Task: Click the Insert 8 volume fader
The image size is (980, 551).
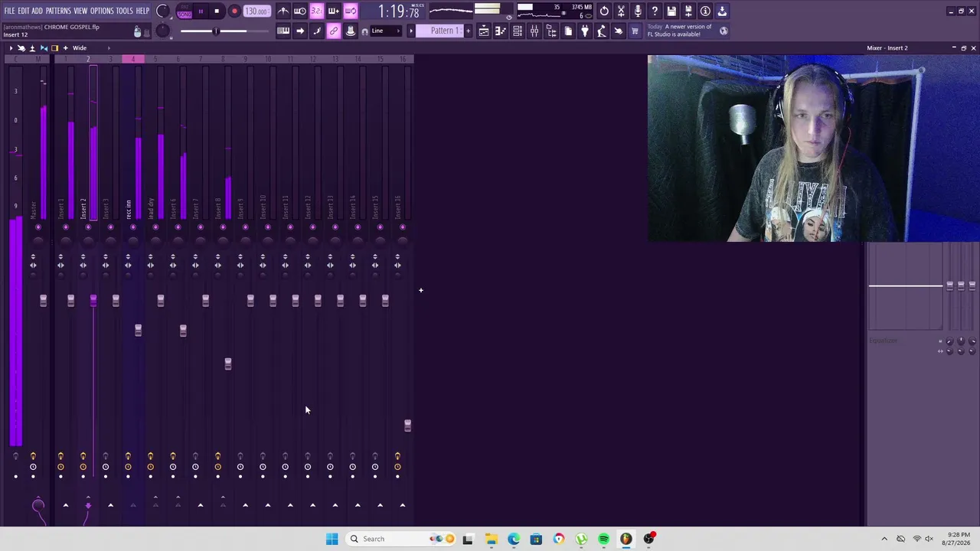Action: (227, 364)
